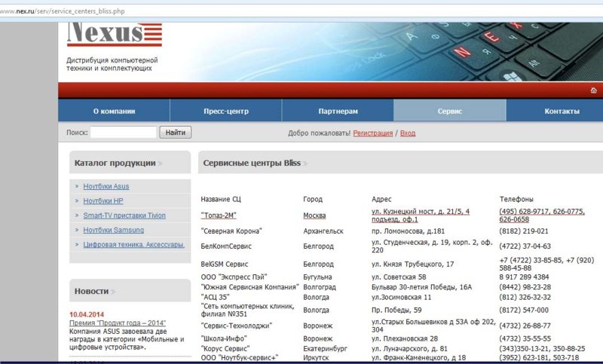This screenshot has width=603, height=364.
Task: Click the Каталог продукции panel header
Action: point(130,163)
